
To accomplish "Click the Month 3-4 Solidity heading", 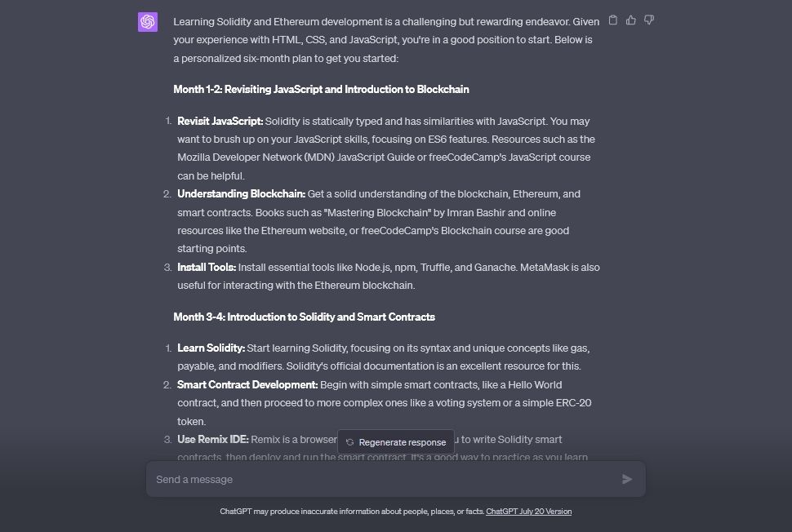I will [304, 317].
